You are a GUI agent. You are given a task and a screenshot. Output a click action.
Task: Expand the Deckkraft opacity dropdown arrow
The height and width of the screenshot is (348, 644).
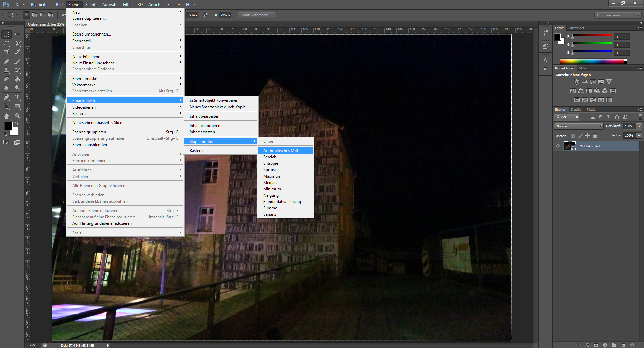[x=639, y=126]
